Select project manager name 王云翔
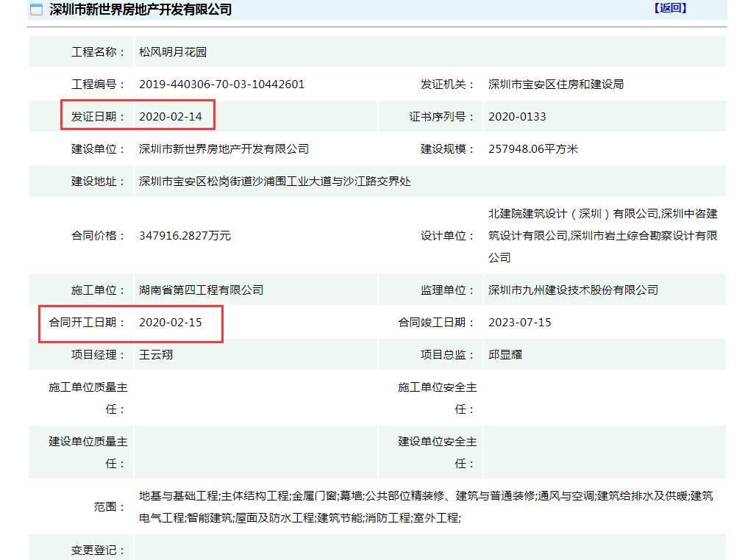The height and width of the screenshot is (560, 748). point(156,355)
